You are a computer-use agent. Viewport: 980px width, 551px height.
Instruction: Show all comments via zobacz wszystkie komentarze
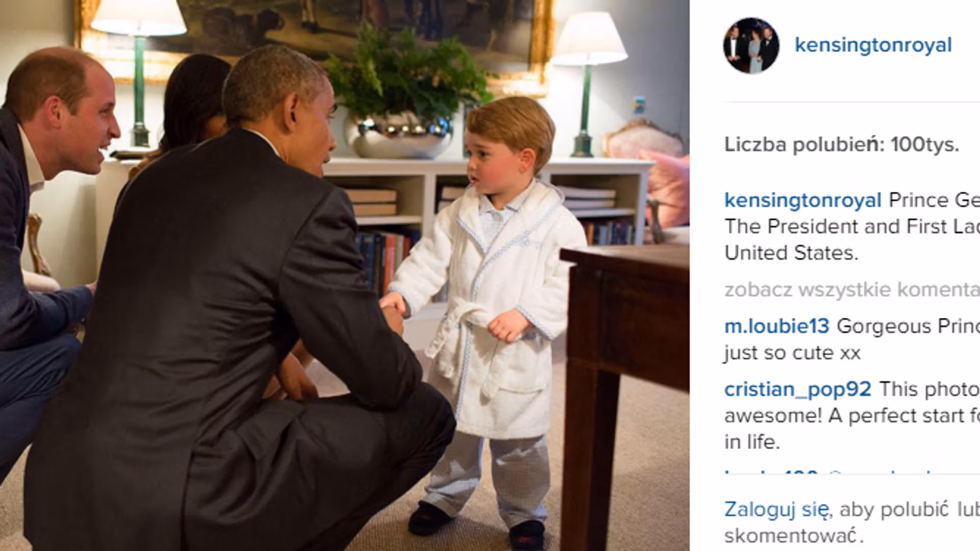pos(852,290)
